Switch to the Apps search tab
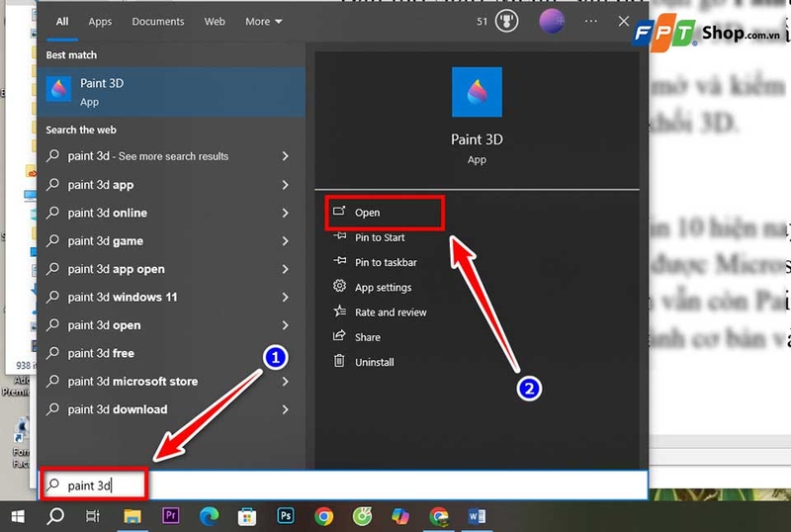The width and height of the screenshot is (791, 532). 100,22
